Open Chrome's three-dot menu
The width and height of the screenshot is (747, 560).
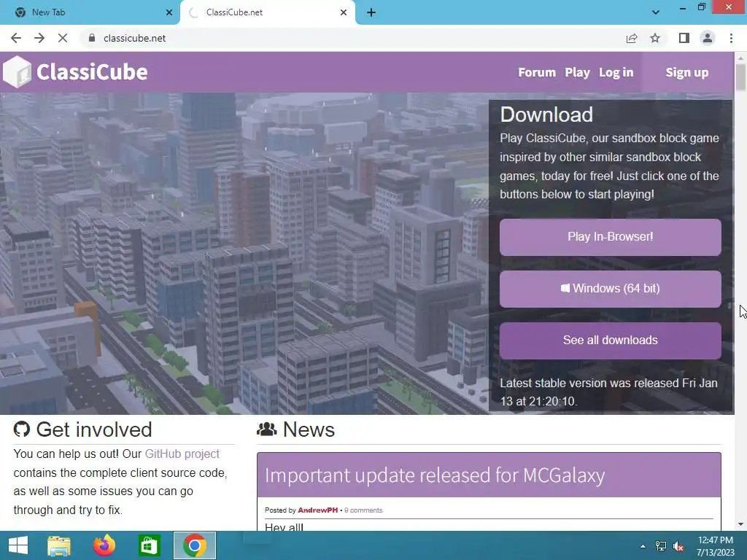(x=731, y=38)
